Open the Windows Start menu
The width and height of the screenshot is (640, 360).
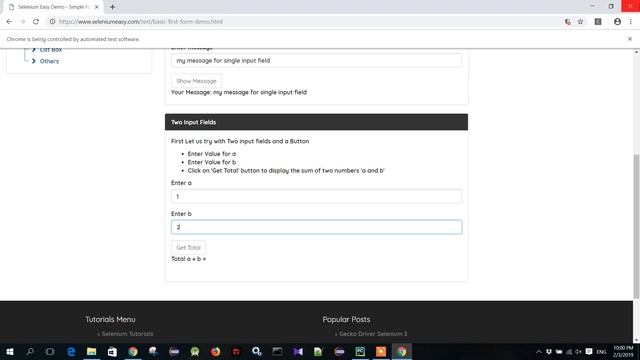pos(10,351)
